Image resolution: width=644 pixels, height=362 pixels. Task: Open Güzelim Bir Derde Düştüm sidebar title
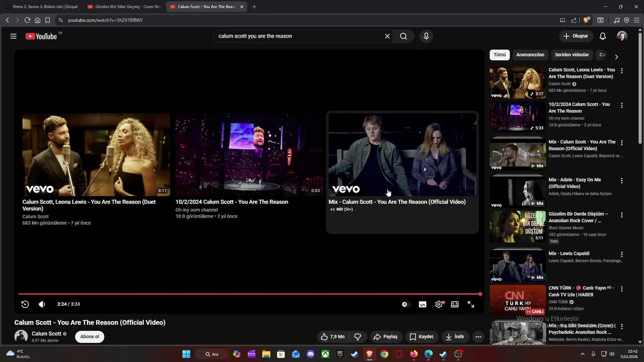pos(578,217)
